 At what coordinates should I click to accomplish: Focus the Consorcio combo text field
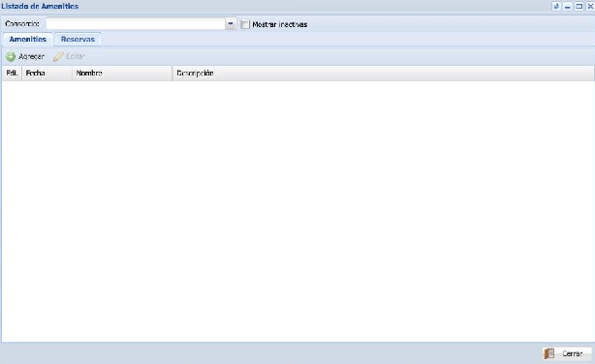136,24
